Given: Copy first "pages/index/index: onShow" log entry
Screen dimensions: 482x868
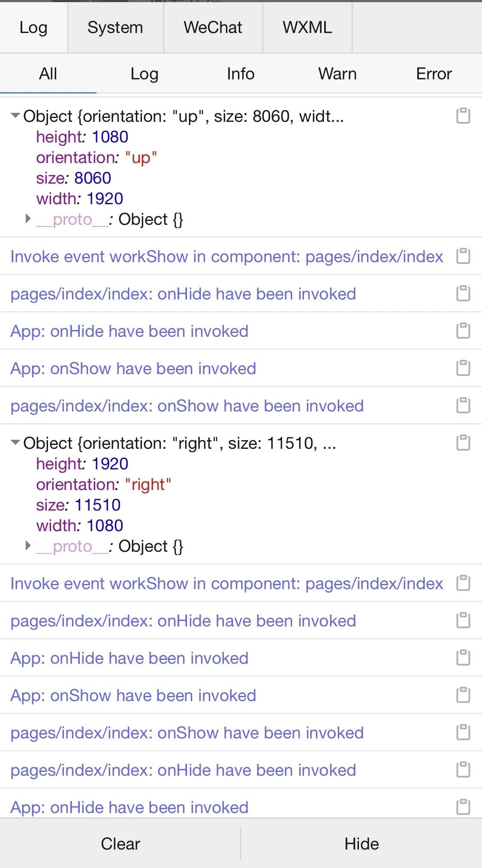Looking at the screenshot, I should pos(463,405).
